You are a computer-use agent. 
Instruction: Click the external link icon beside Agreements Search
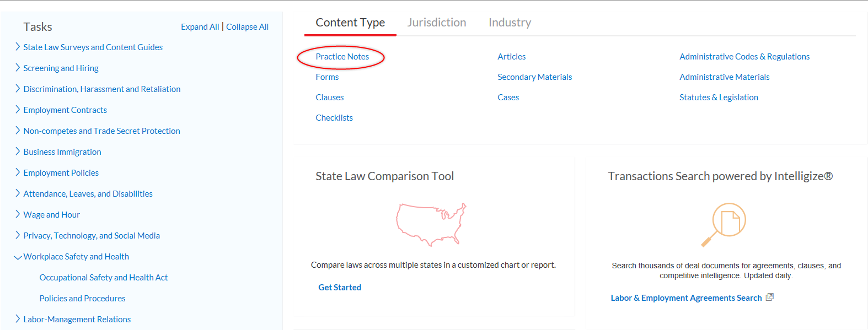click(x=770, y=297)
